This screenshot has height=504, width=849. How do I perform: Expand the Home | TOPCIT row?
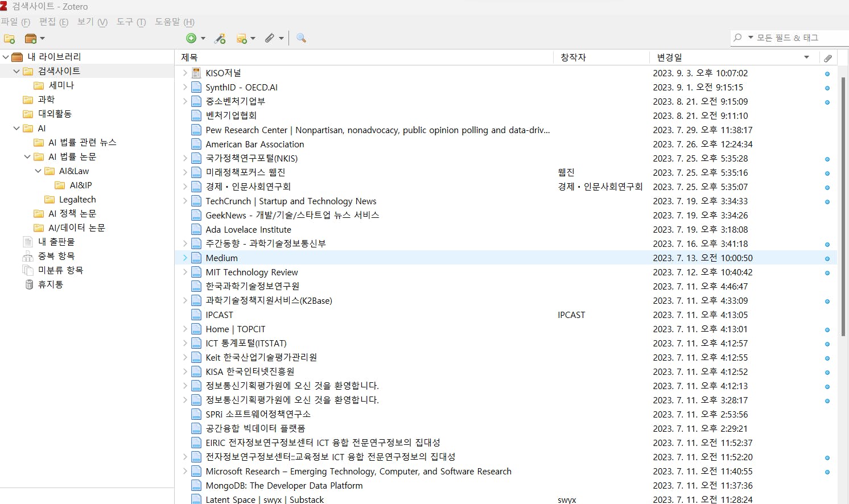(x=185, y=329)
